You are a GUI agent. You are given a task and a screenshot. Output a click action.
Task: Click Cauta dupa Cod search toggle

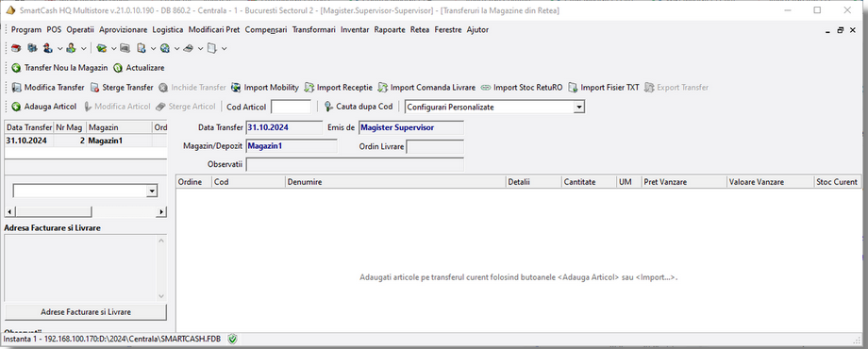click(x=359, y=107)
